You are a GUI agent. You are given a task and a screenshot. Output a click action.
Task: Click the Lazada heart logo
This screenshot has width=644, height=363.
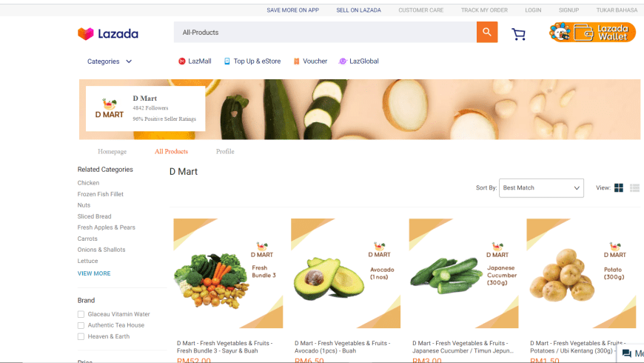86,34
